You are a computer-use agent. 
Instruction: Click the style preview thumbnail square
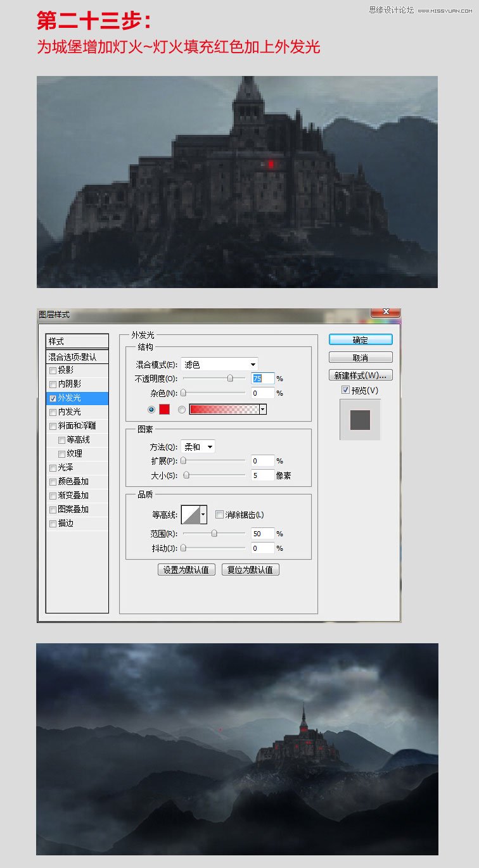[360, 420]
